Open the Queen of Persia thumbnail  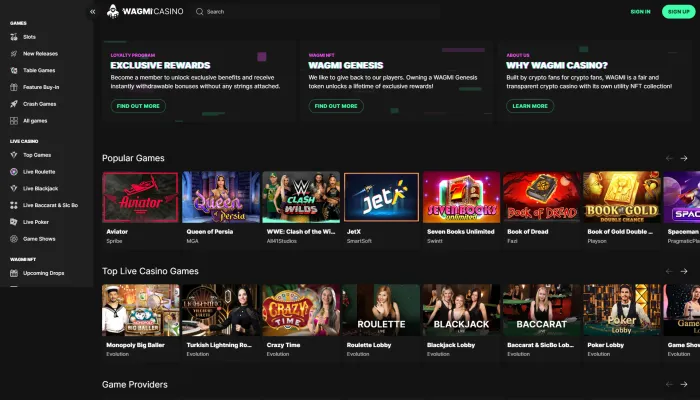221,197
